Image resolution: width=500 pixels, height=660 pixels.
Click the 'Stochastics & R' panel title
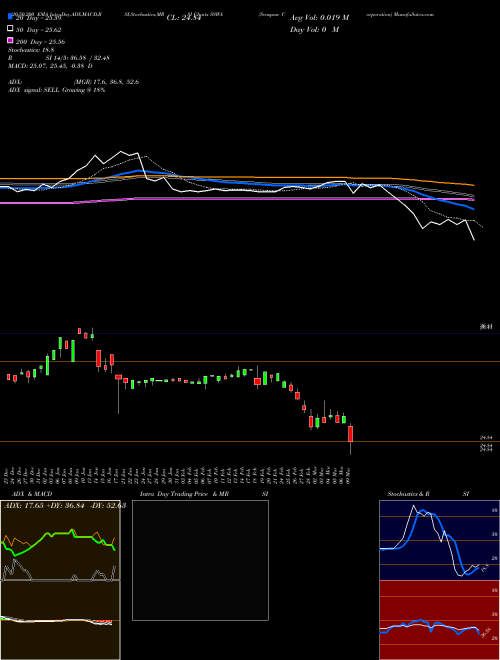click(408, 494)
